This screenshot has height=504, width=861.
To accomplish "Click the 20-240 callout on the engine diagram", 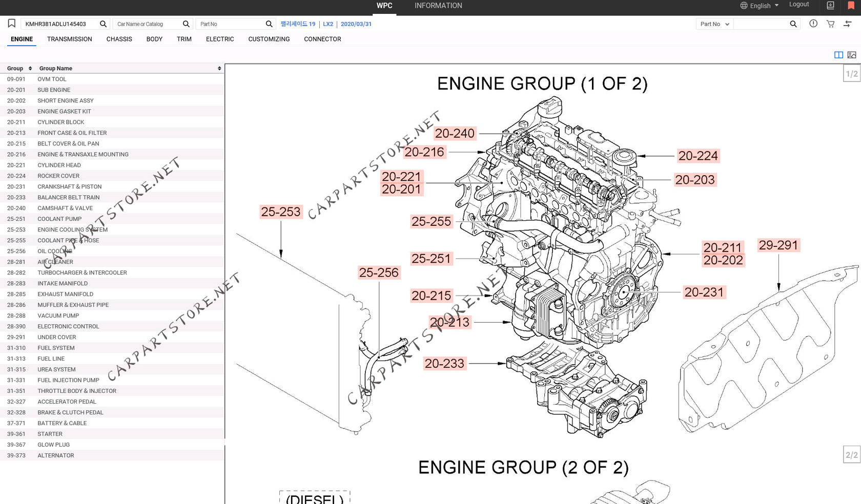I will [x=455, y=133].
